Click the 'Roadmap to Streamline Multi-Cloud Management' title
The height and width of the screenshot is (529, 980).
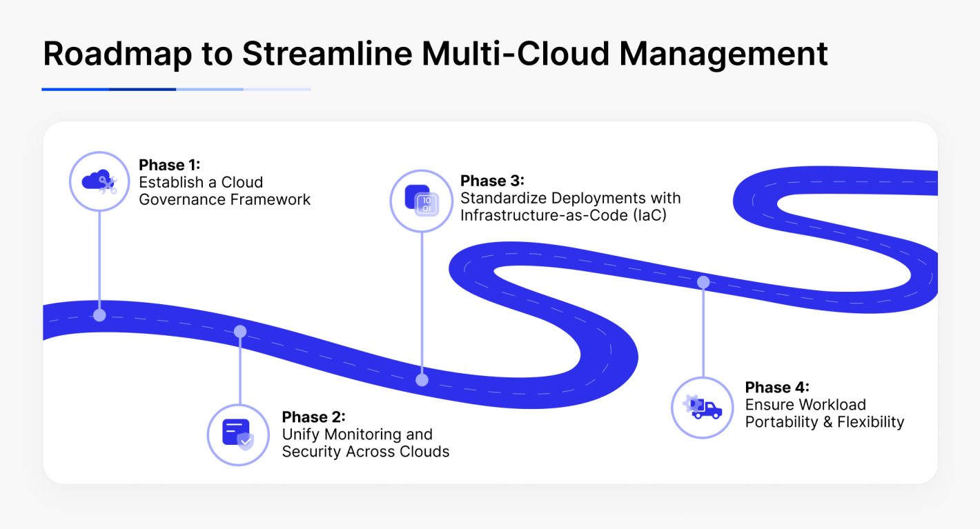(435, 54)
